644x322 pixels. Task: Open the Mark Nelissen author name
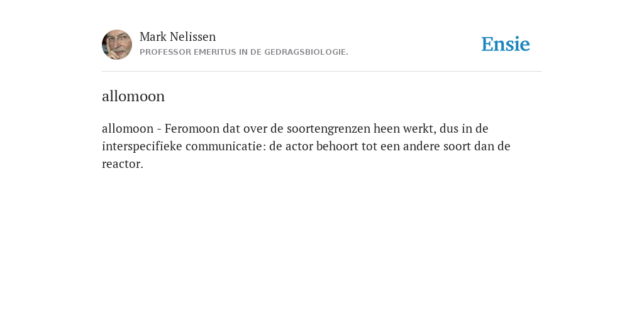[x=177, y=36]
